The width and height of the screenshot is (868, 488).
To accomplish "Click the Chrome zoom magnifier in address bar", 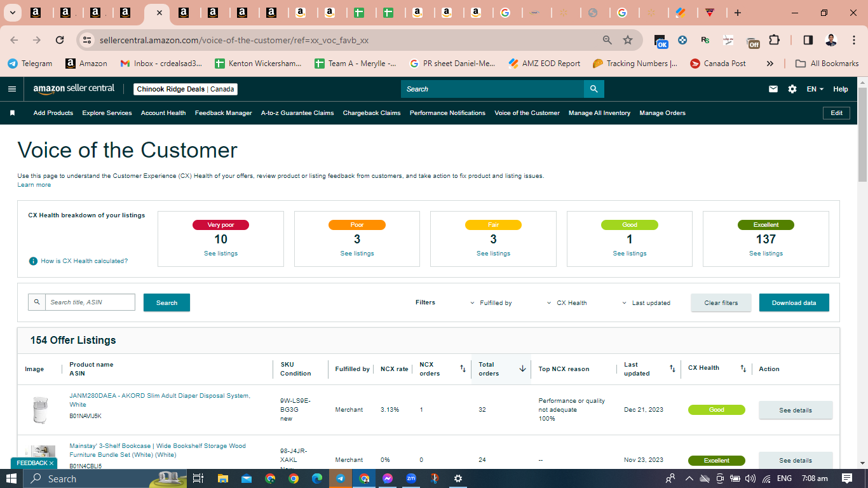I will 607,40.
